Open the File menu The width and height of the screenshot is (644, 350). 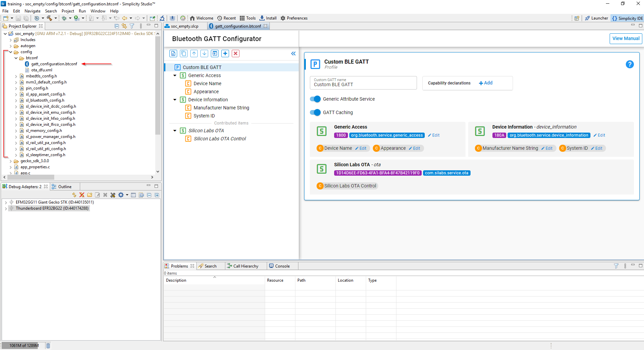coord(5,11)
